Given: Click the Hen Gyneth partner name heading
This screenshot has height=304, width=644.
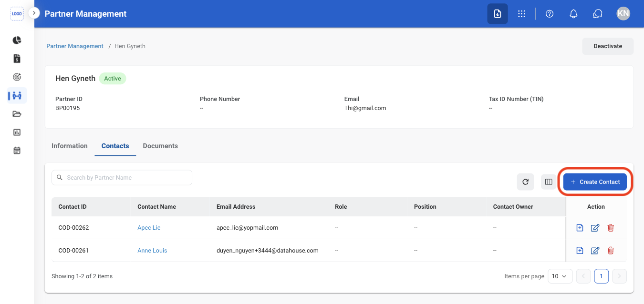Looking at the screenshot, I should point(75,79).
